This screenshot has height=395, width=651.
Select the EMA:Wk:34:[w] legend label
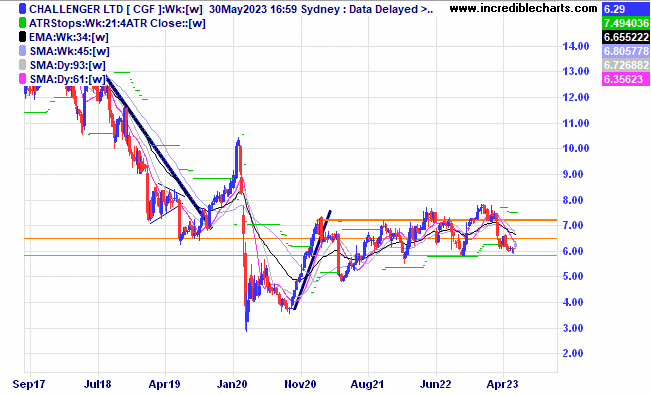coord(69,37)
